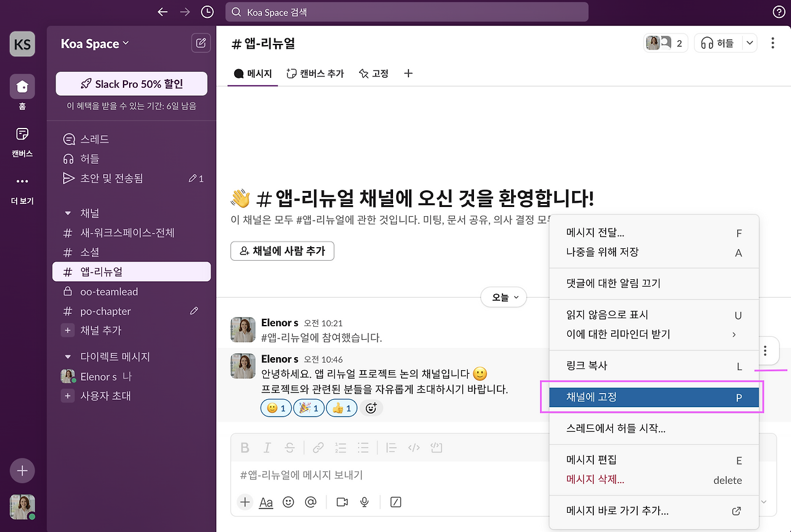Click the @ mention icon

pyautogui.click(x=311, y=502)
